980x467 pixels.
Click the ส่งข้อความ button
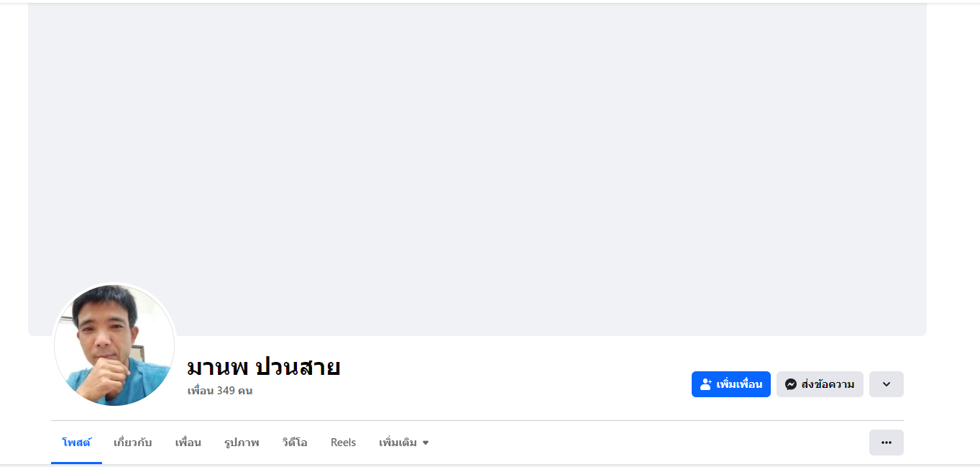tap(820, 384)
